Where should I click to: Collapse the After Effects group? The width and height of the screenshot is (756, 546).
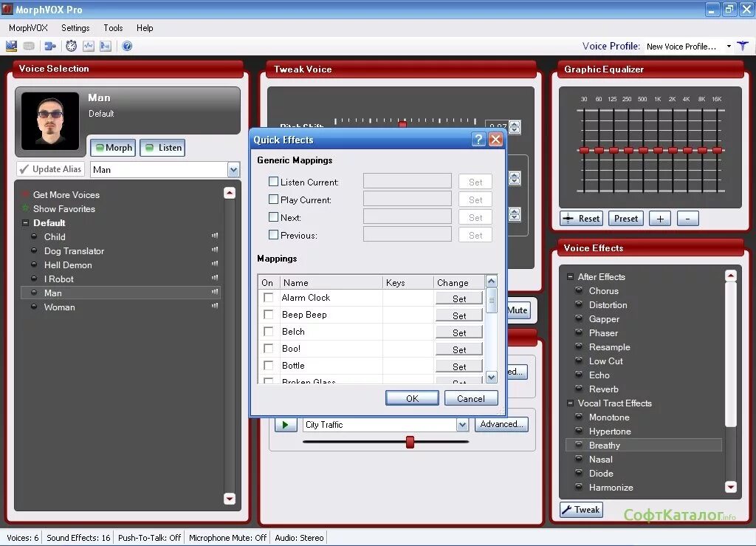coord(570,276)
